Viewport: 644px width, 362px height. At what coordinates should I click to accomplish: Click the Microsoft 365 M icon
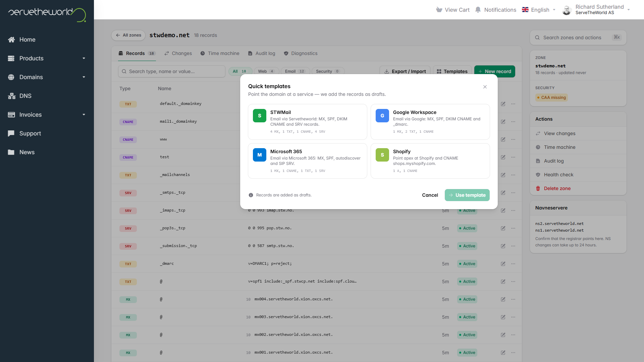click(260, 155)
